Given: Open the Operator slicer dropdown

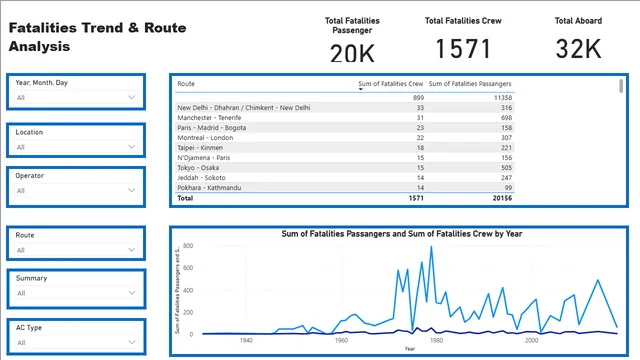Looking at the screenshot, I should coord(76,191).
